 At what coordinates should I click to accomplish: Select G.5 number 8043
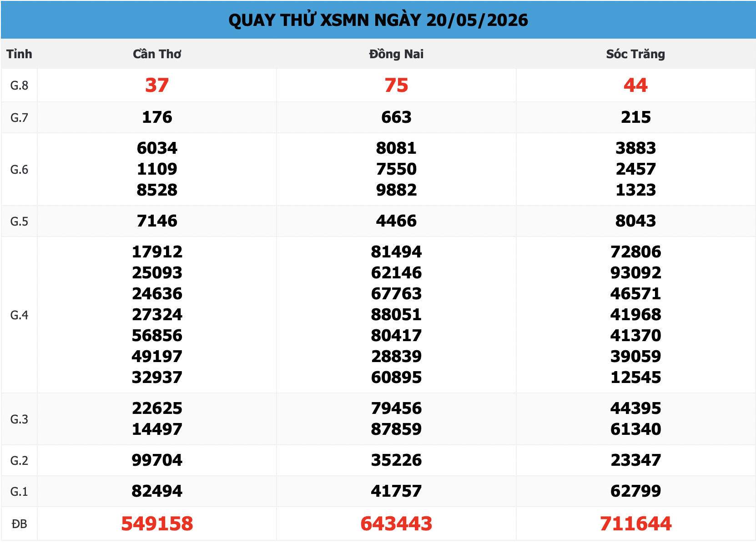(x=635, y=221)
